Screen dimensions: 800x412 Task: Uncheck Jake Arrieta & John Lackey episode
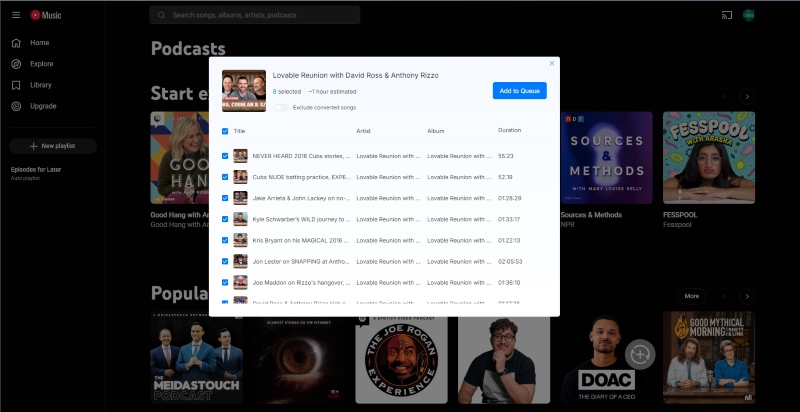coord(225,198)
